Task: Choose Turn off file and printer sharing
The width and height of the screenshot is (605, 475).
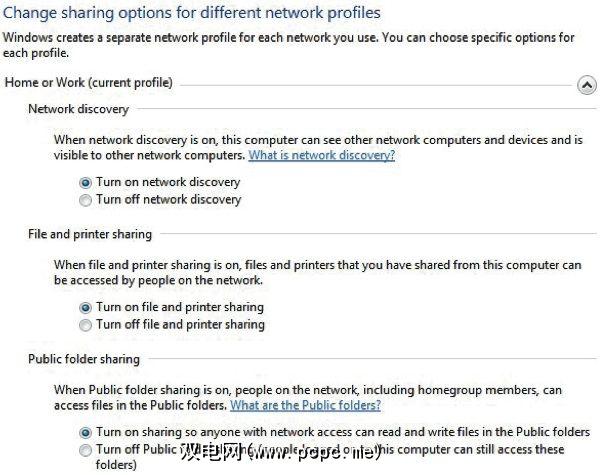Action: [x=85, y=325]
